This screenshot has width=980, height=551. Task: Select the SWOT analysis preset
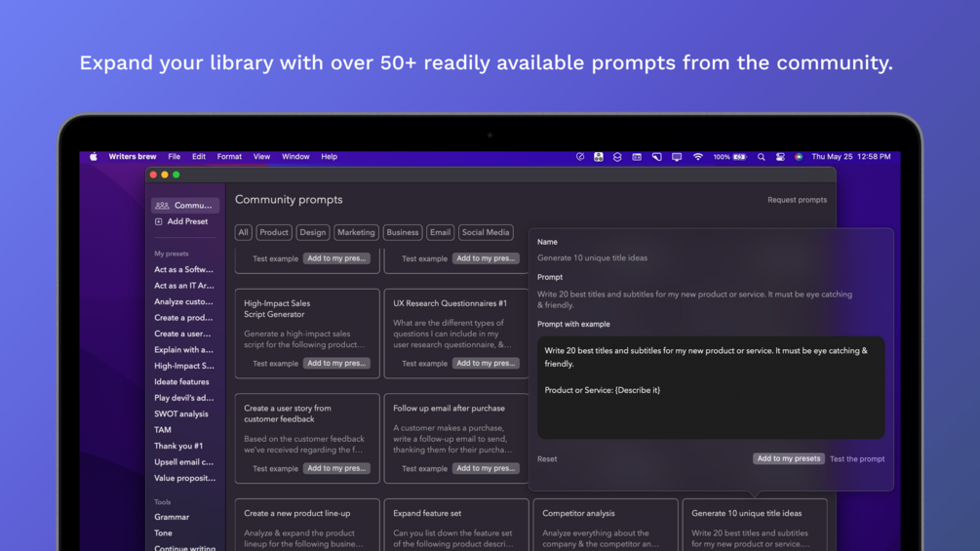click(x=181, y=414)
